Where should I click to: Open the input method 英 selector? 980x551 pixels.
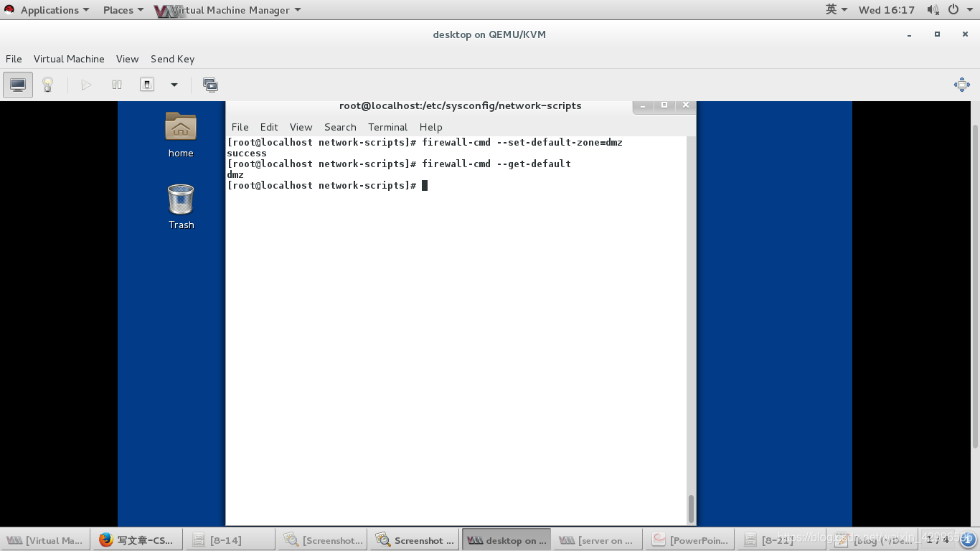(836, 10)
